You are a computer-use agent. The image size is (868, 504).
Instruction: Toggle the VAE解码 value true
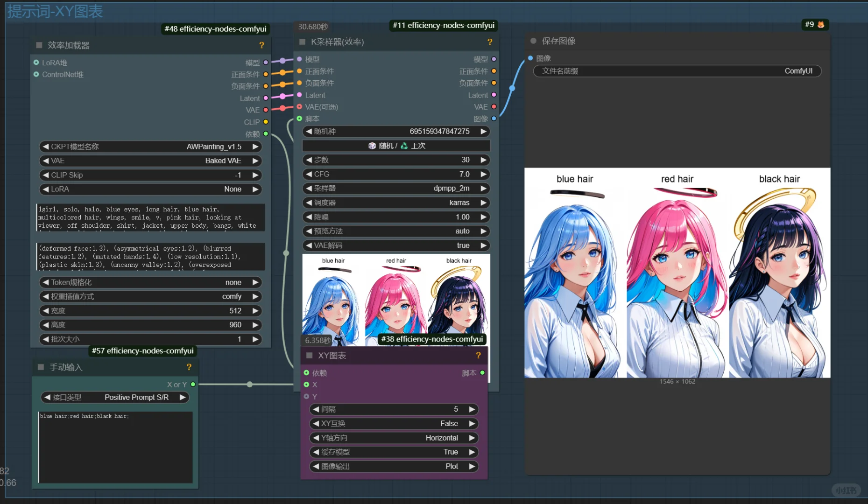[396, 245]
